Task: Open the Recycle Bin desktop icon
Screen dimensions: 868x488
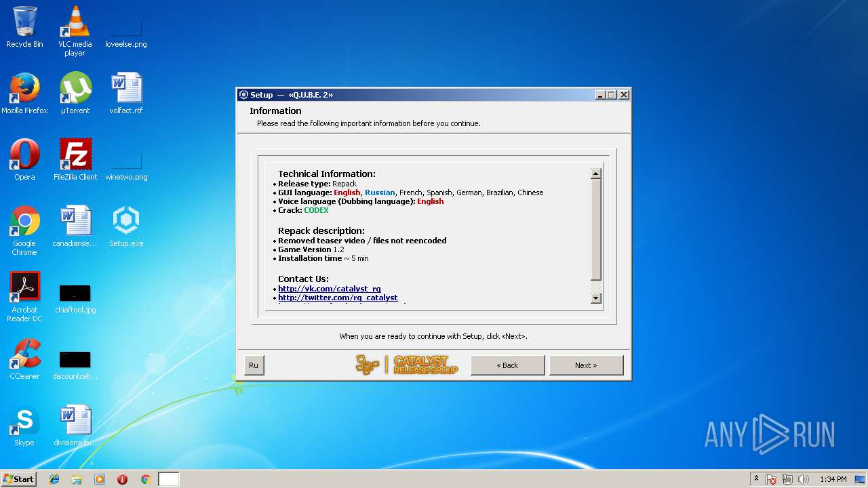Action: pyautogui.click(x=24, y=27)
